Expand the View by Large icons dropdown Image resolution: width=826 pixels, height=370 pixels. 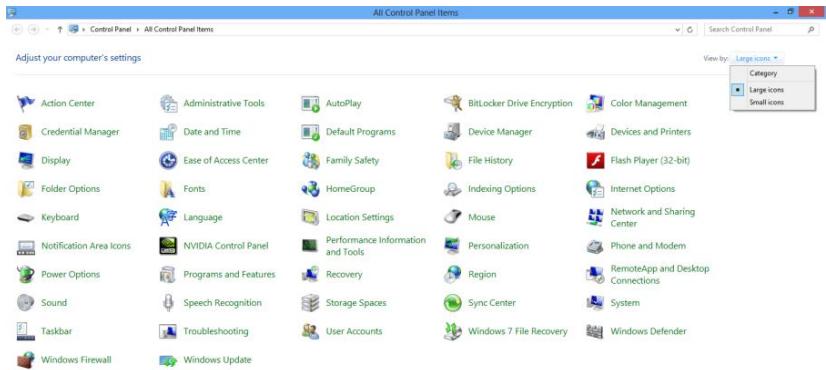pyautogui.click(x=757, y=59)
